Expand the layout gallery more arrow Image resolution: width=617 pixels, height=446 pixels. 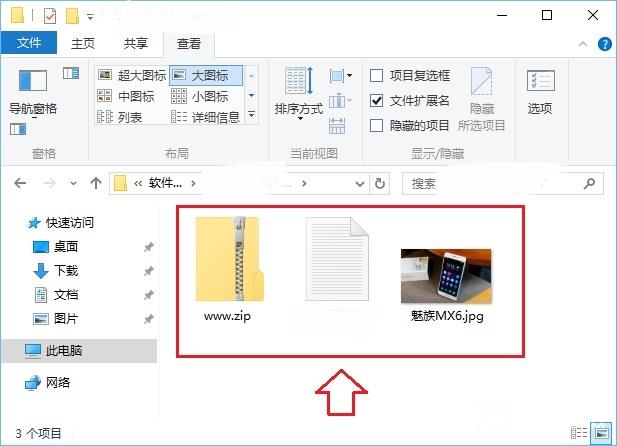[x=251, y=116]
